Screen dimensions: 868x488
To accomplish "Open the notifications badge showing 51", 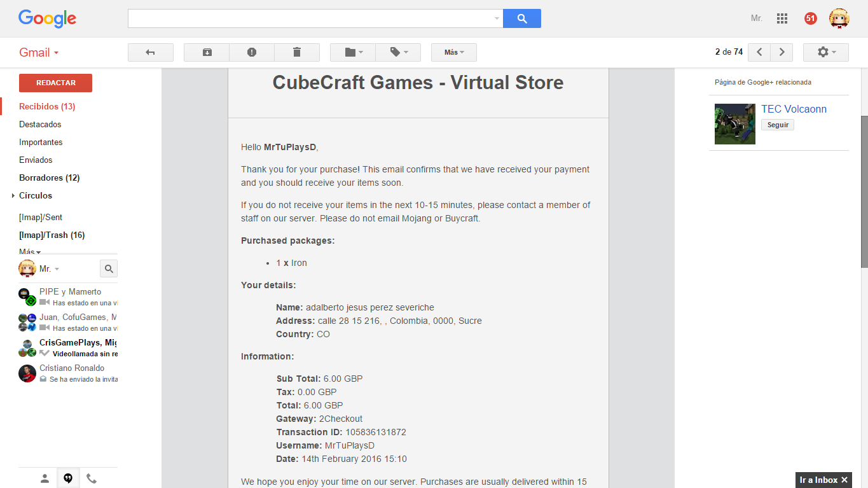I will click(810, 18).
